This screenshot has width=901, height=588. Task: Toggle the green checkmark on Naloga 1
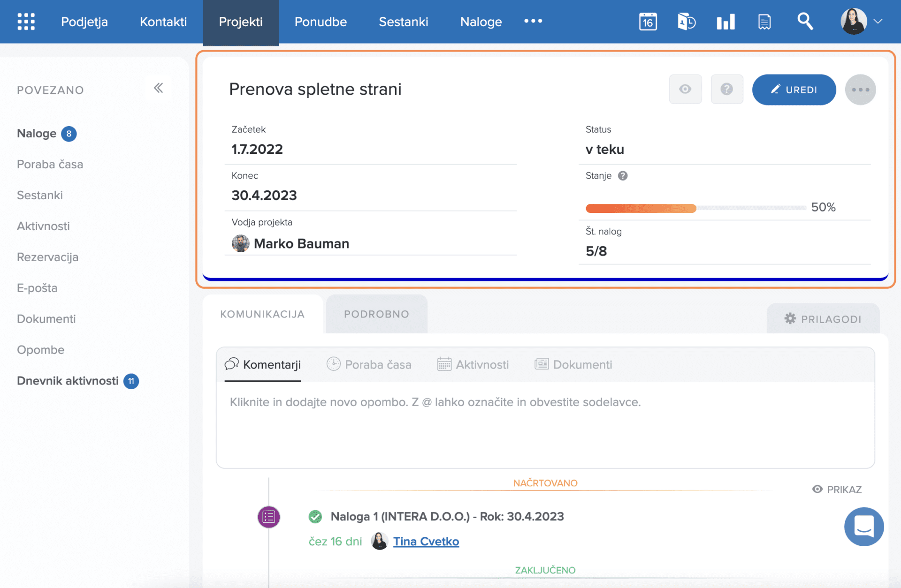click(315, 517)
